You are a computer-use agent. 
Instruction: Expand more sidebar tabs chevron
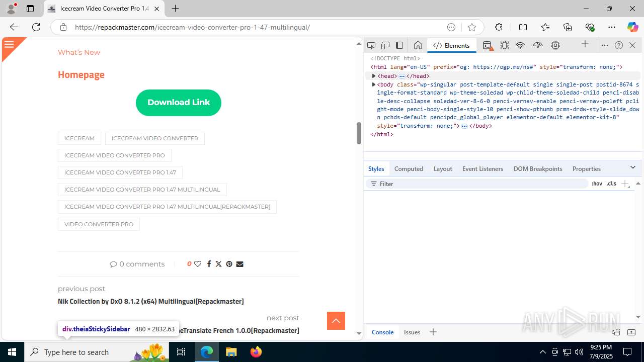tap(633, 167)
